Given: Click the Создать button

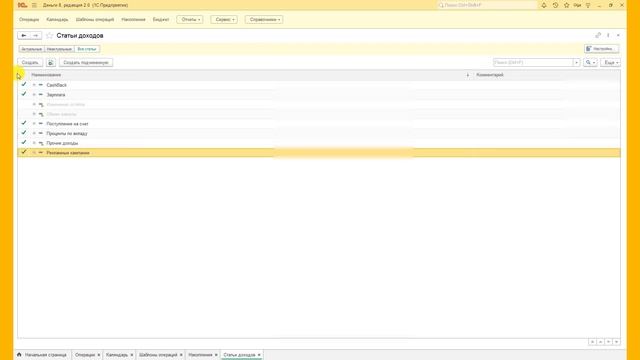Looking at the screenshot, I should (30, 62).
